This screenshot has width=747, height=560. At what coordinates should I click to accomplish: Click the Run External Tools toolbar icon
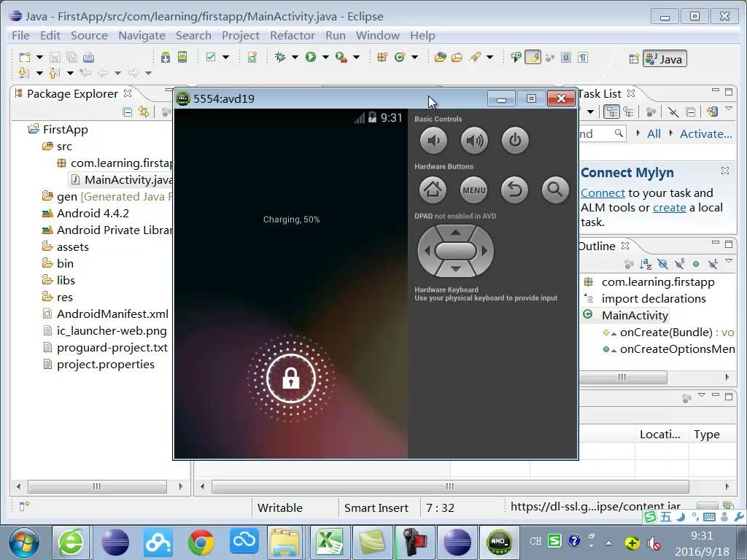coord(341,58)
